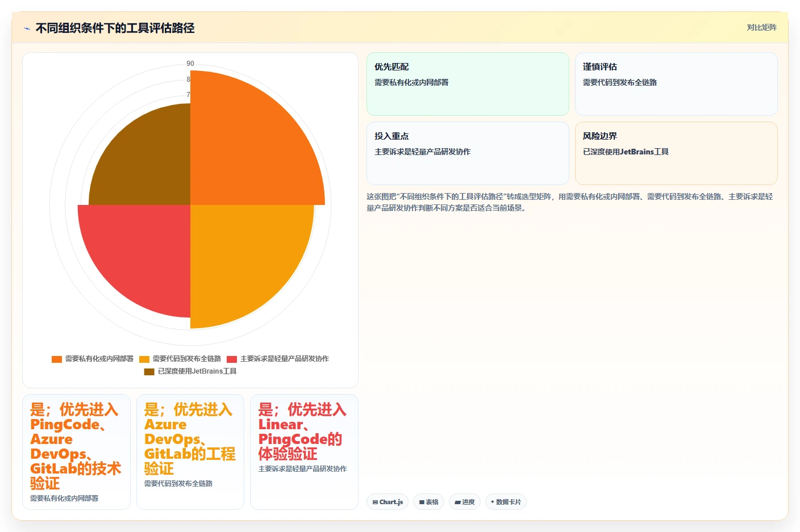Screen dimensions: 800x532
Task: Click the Chart.js tag
Action: pos(388,502)
